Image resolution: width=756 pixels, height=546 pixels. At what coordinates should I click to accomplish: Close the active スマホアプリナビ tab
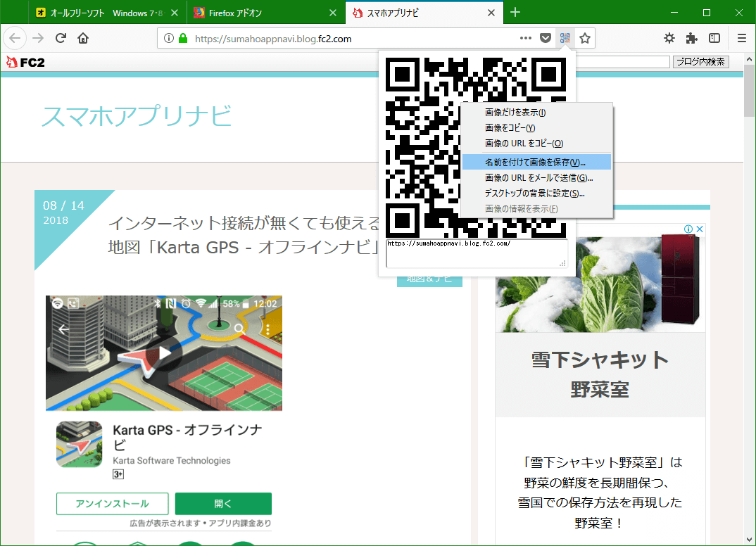coord(491,13)
